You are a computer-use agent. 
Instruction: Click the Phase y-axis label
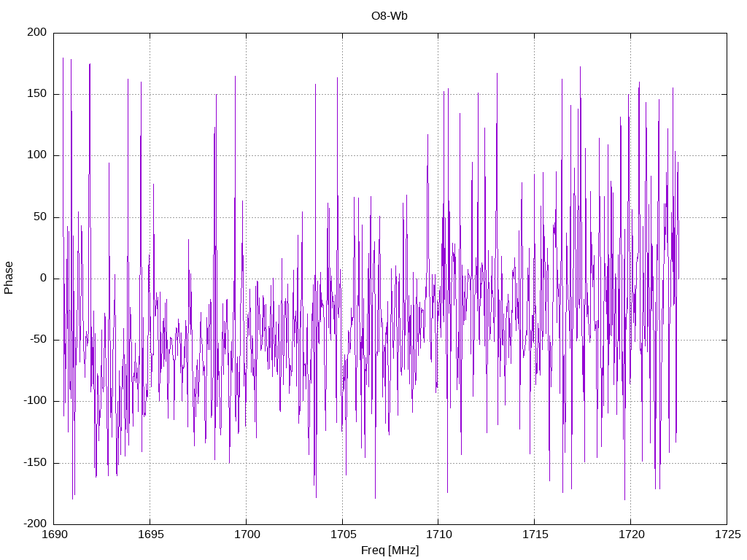pos(9,278)
